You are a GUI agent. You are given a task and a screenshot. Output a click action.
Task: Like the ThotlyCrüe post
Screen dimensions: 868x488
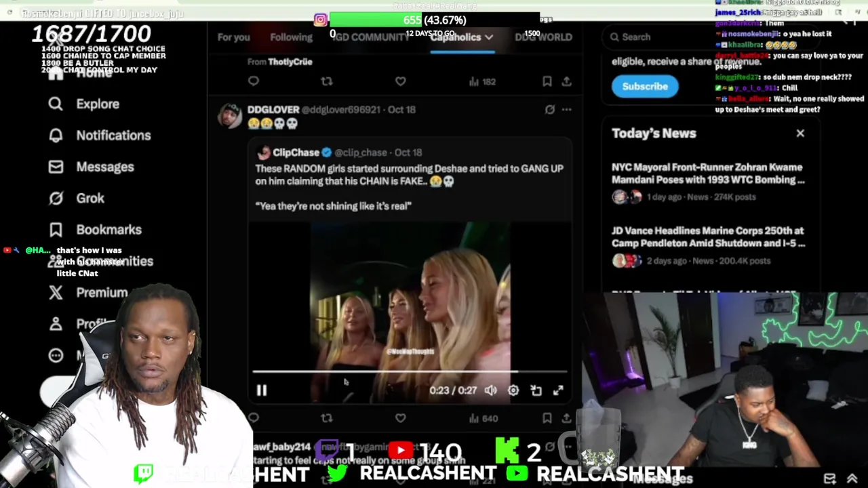pyautogui.click(x=400, y=81)
